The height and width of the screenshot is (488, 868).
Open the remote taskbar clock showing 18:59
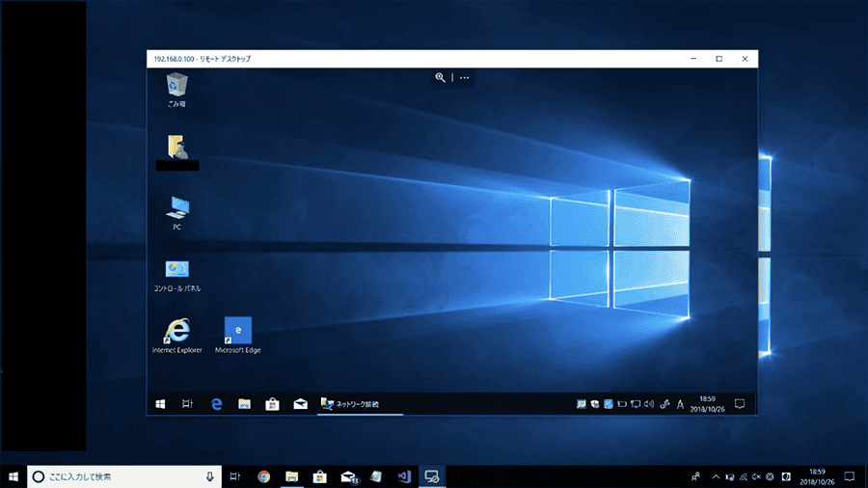tap(708, 404)
